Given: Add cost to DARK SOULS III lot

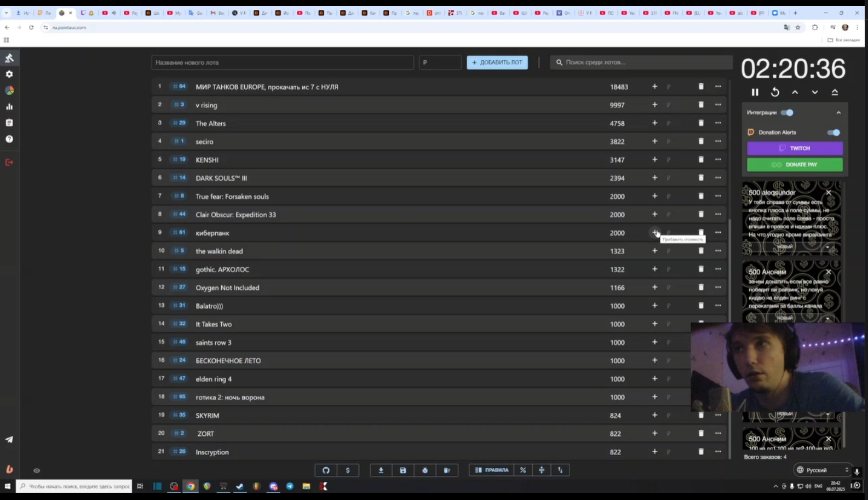Looking at the screenshot, I should pyautogui.click(x=654, y=178).
